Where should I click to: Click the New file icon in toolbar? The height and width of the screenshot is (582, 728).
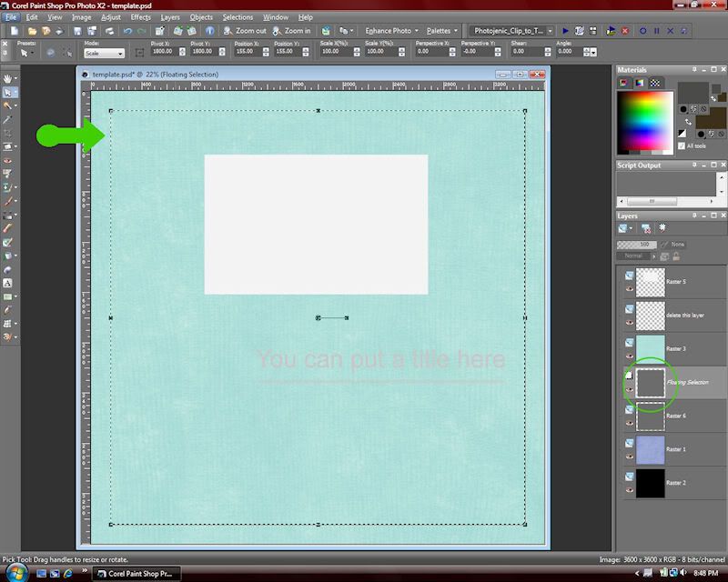click(15, 31)
